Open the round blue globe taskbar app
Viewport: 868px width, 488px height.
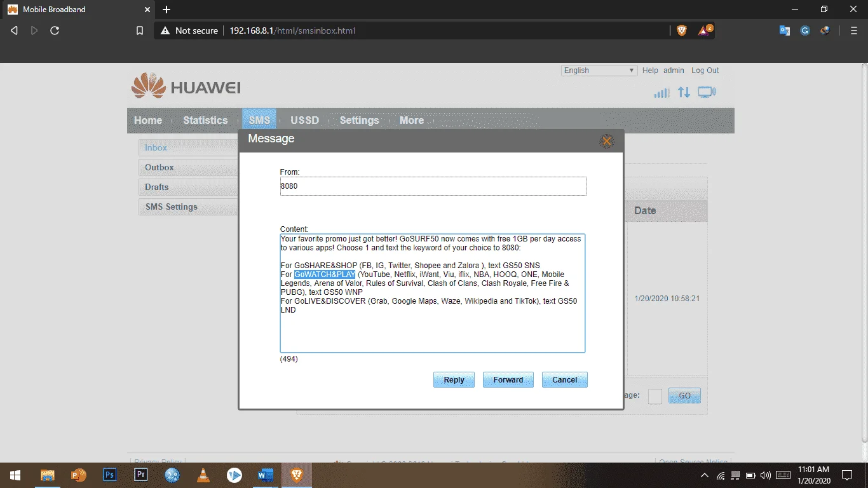(x=172, y=475)
